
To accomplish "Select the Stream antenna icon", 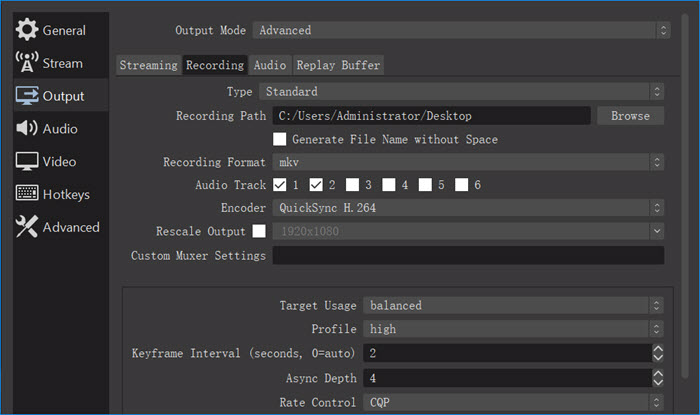I will click(27, 62).
